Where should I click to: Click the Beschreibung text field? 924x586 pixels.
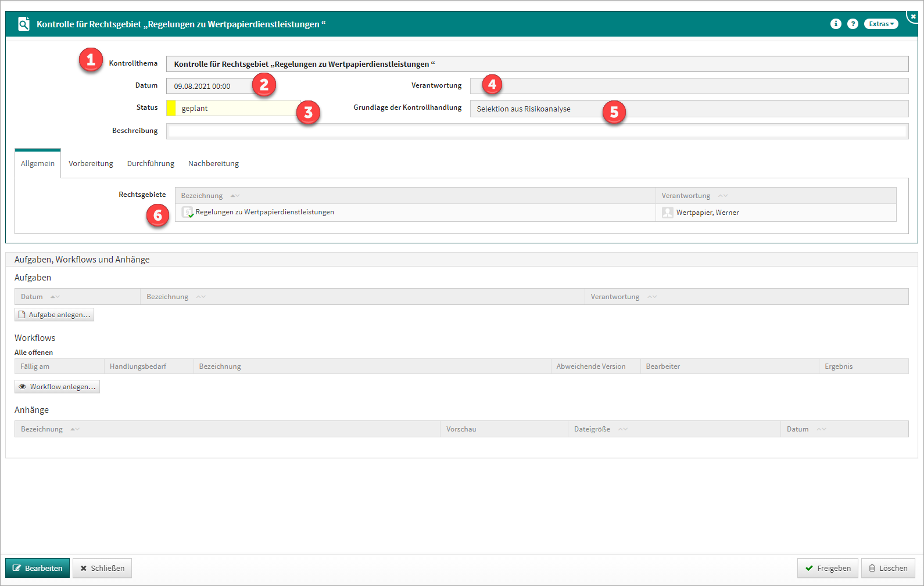[537, 131]
